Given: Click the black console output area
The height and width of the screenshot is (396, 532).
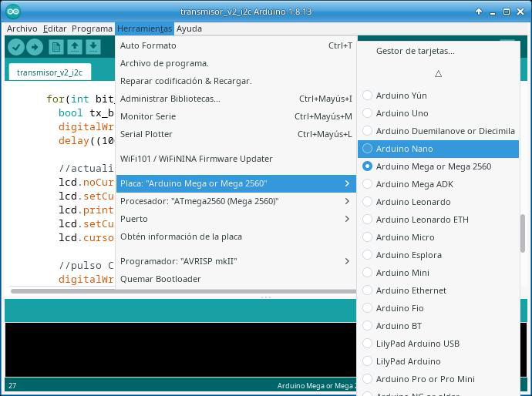Looking at the screenshot, I should [180, 350].
